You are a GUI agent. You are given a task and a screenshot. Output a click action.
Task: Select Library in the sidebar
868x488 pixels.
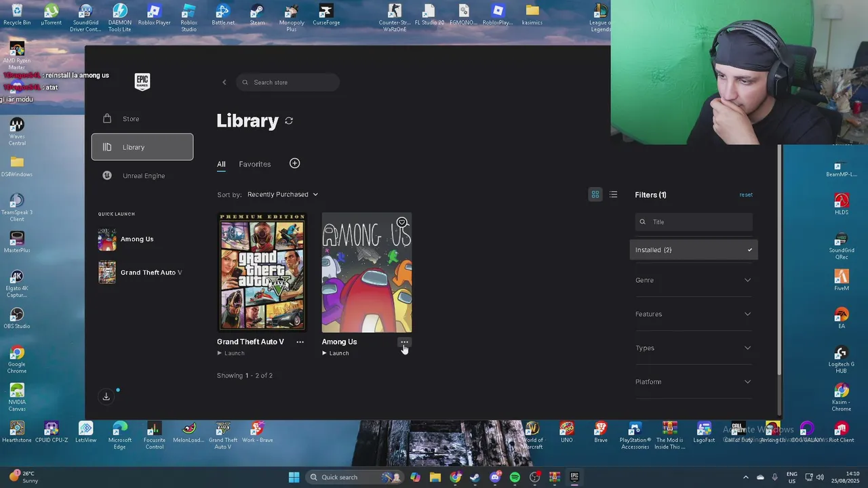142,147
